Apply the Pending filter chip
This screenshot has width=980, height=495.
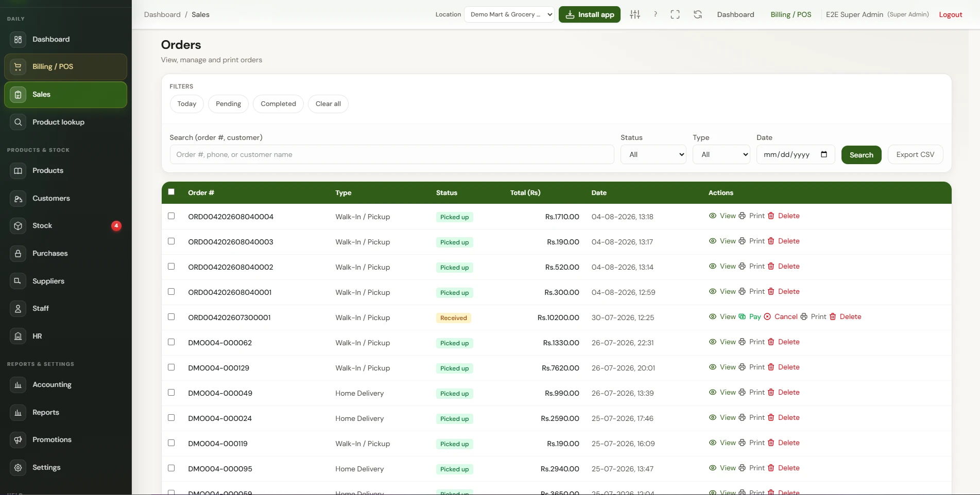[228, 104]
